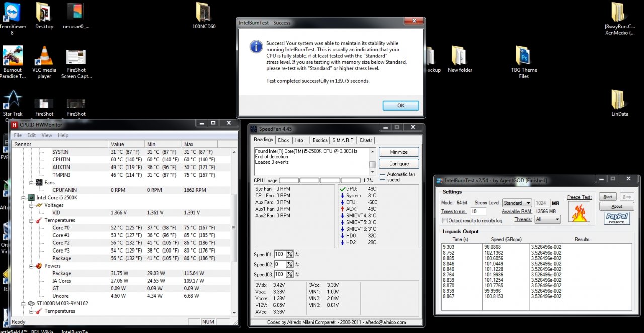
Task: Click IntelBurnTest About button
Action: coord(617,206)
